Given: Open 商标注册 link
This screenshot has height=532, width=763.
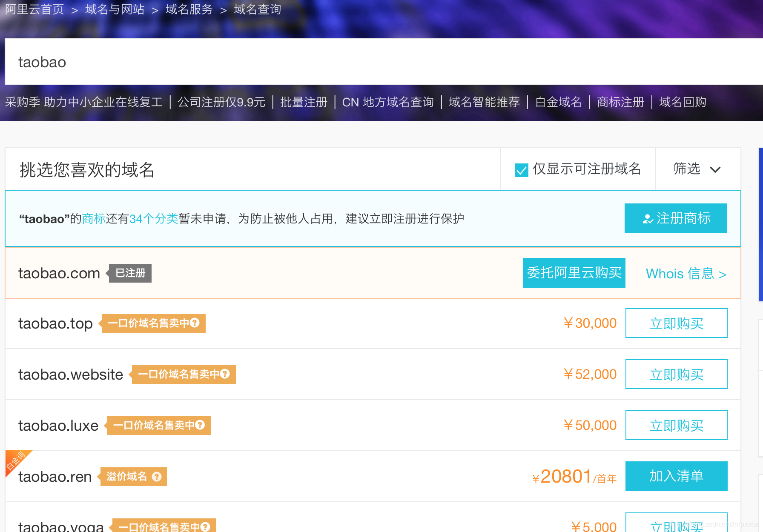Looking at the screenshot, I should pos(620,102).
